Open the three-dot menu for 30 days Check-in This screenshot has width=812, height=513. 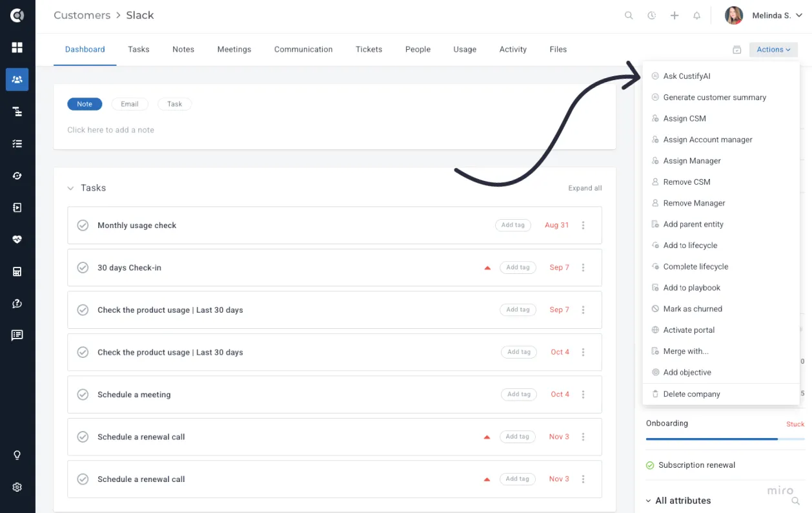point(583,267)
